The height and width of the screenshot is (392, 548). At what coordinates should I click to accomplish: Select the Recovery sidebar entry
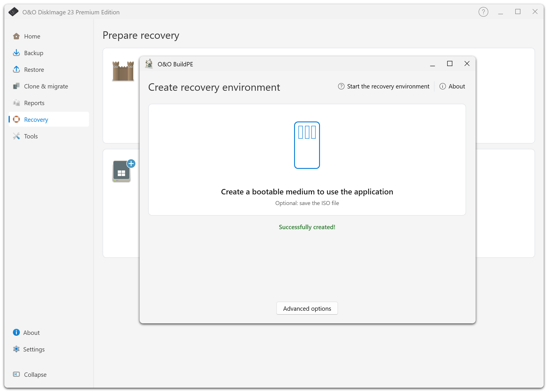tap(49, 119)
